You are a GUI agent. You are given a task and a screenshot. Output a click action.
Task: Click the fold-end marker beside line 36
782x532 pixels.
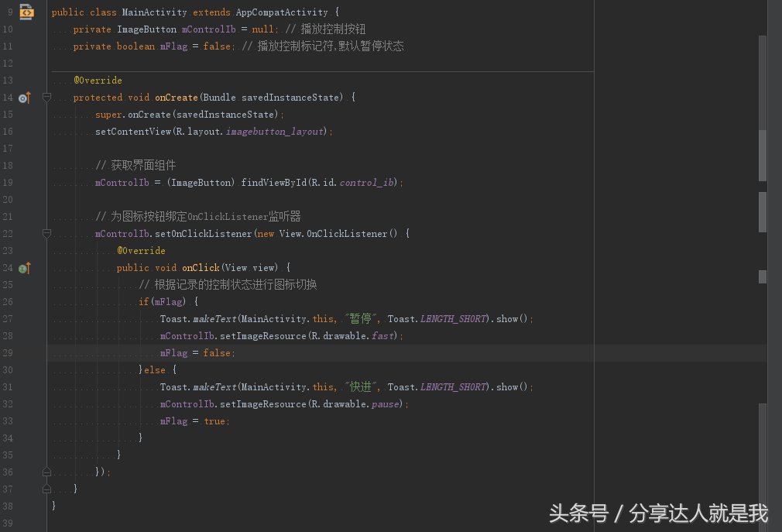(x=46, y=471)
